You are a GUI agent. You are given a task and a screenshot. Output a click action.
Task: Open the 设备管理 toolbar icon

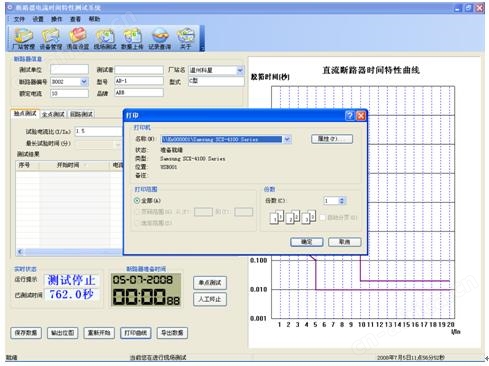coord(51,39)
